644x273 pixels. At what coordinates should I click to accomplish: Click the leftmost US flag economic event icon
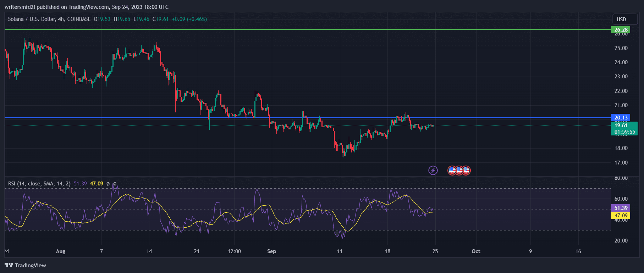pos(452,171)
